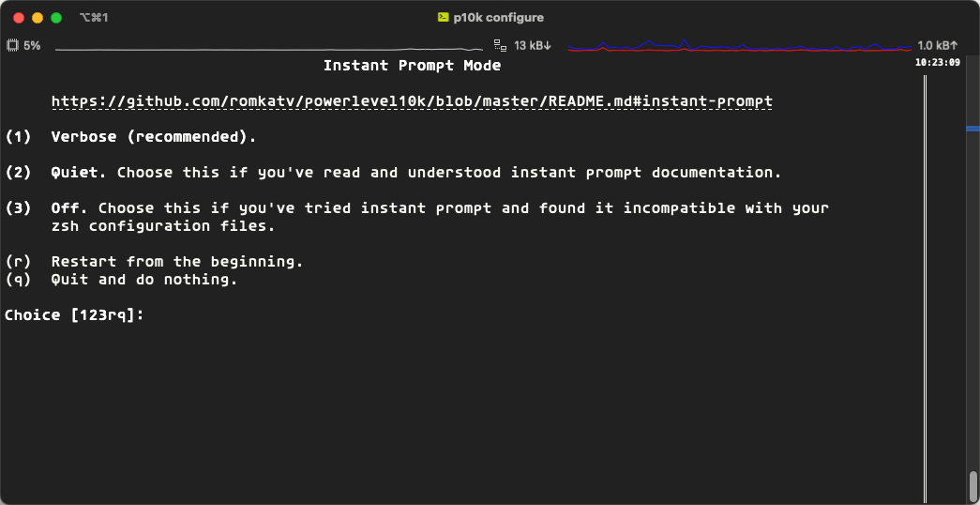This screenshot has width=980, height=505.
Task: Click the 10:23:09 timestamp label
Action: pyautogui.click(x=937, y=63)
